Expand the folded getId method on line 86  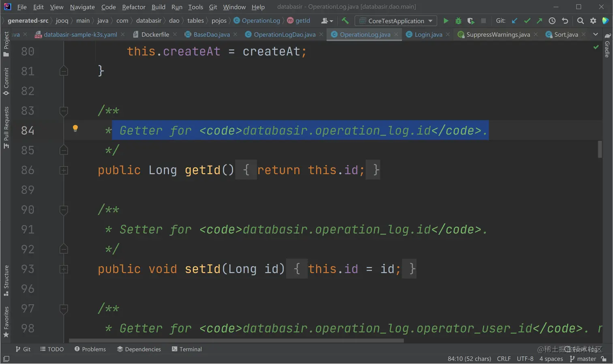64,170
